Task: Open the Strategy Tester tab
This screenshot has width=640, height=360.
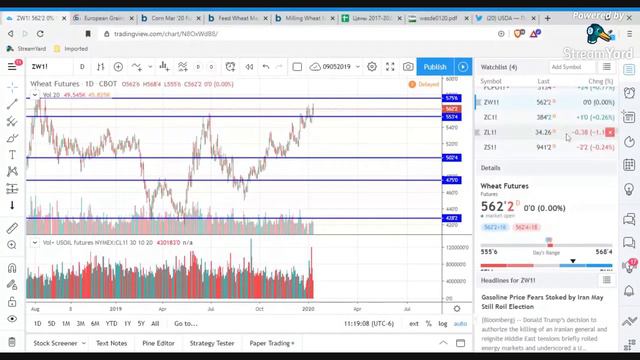Action: (x=212, y=343)
